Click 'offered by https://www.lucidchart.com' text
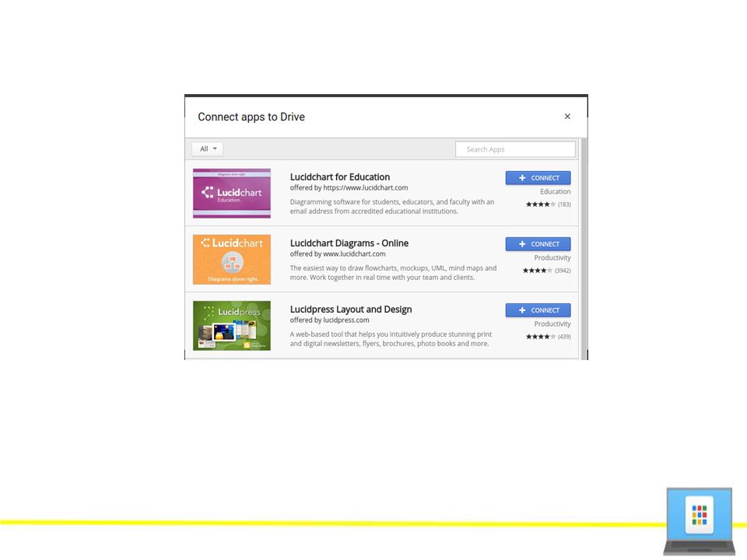 pyautogui.click(x=349, y=187)
